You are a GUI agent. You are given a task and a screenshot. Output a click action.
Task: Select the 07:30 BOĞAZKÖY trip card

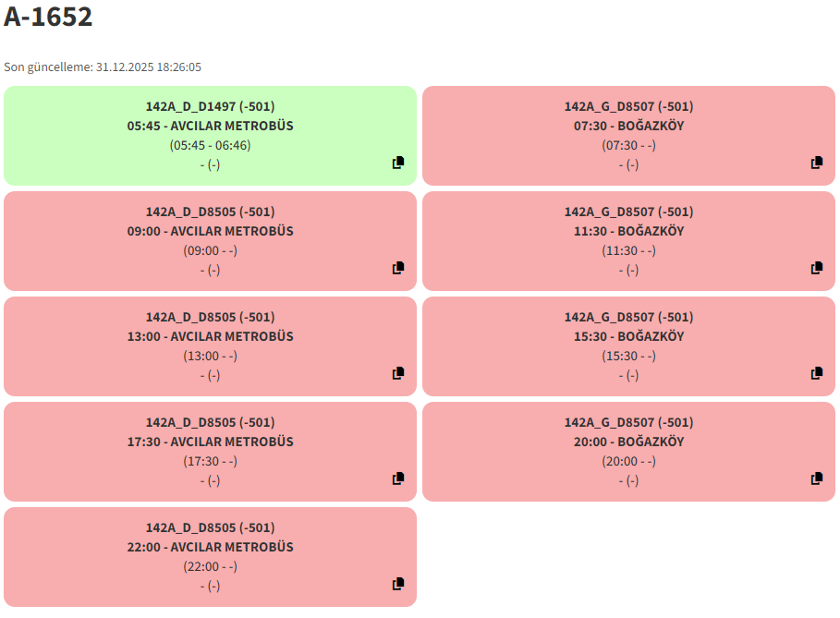tap(628, 126)
